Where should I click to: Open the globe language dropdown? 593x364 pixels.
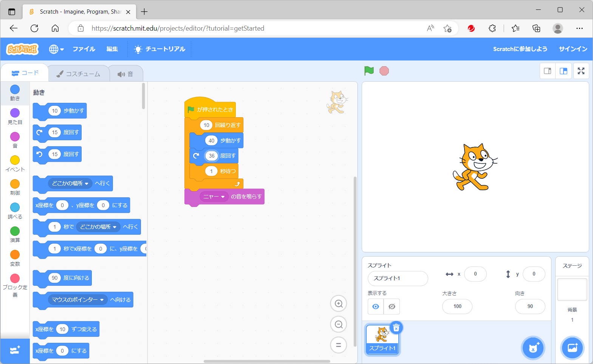coord(56,49)
